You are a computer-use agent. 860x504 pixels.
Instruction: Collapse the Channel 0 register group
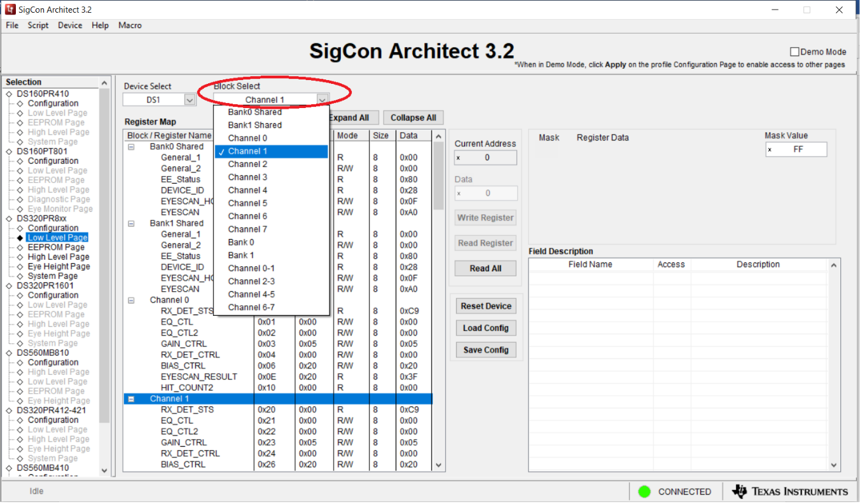[x=132, y=300]
